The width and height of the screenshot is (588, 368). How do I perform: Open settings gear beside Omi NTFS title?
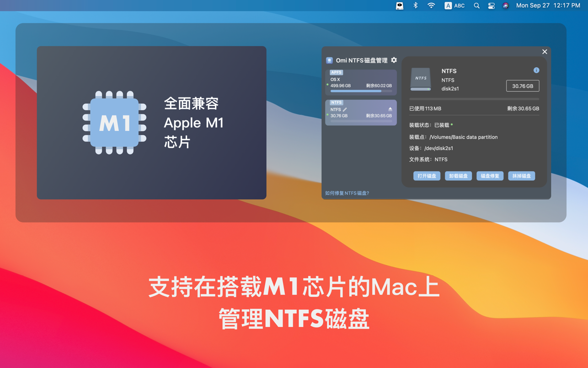pyautogui.click(x=394, y=60)
